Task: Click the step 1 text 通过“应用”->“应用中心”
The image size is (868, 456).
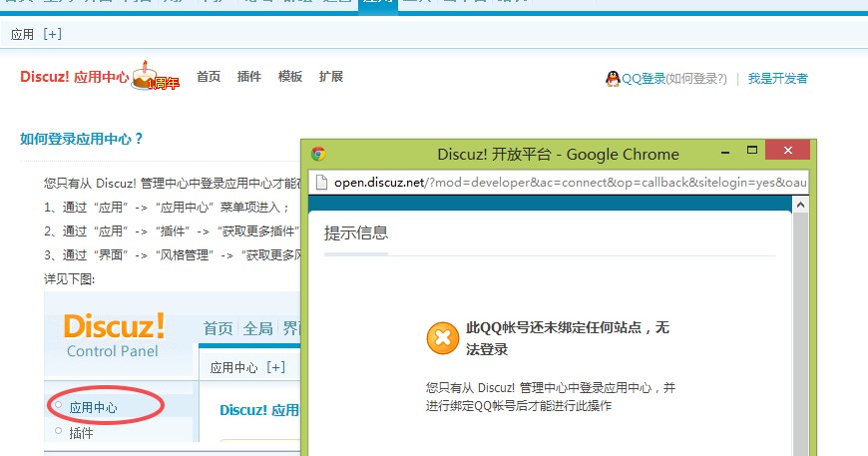Action: 167,207
